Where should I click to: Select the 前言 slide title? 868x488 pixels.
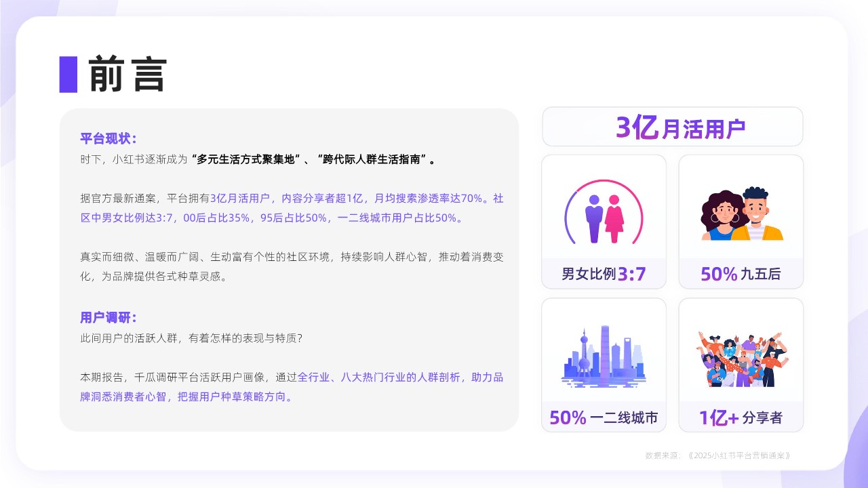[x=127, y=74]
